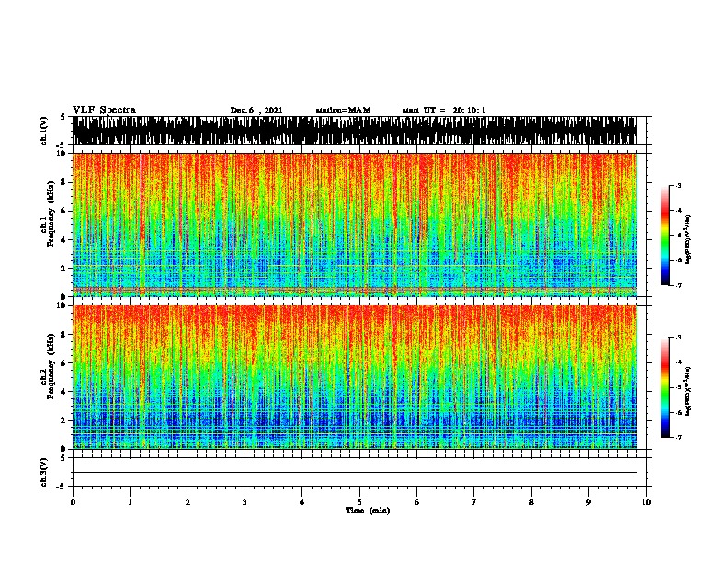Viewport: 728px width, 563px height.
Task: Click the "-3" tick of ch.1 color bar
Action: tap(678, 186)
